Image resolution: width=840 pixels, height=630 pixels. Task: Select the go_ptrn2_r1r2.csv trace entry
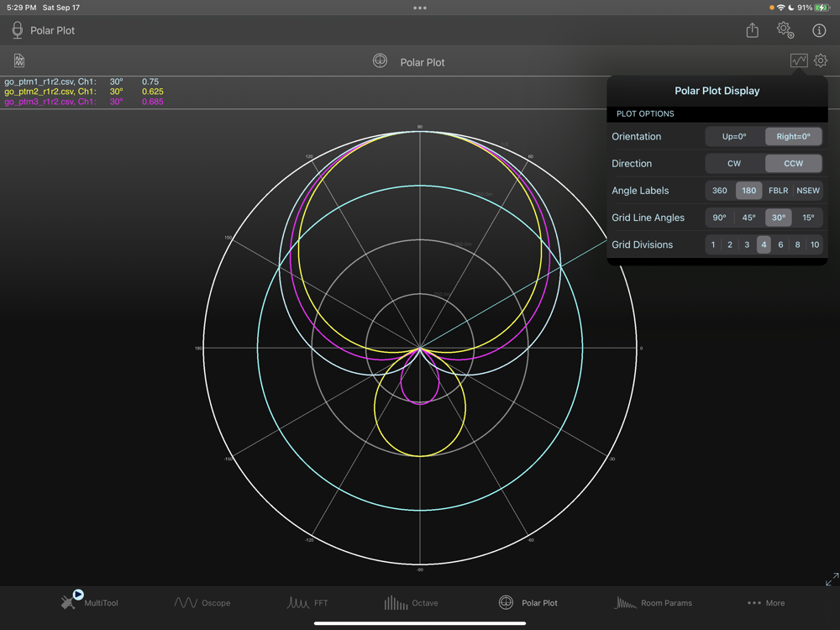(x=50, y=92)
